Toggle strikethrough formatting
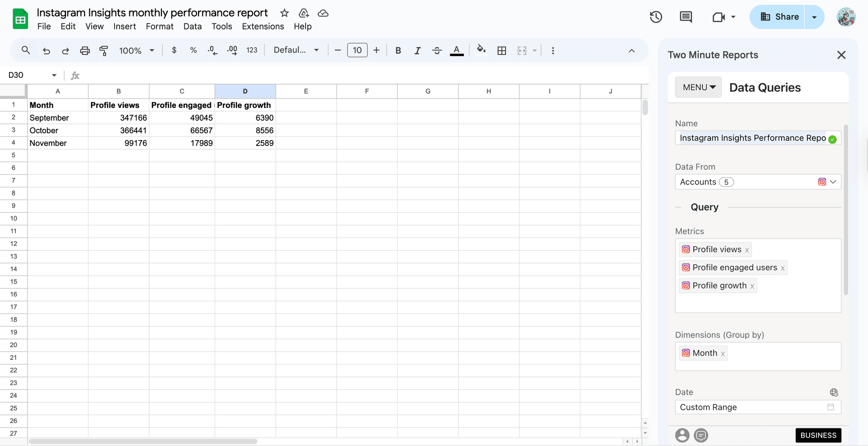 coord(437,50)
